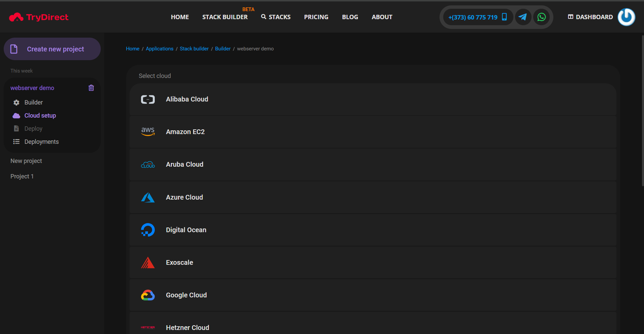Open WhatsApp contact icon in header

coord(541,17)
